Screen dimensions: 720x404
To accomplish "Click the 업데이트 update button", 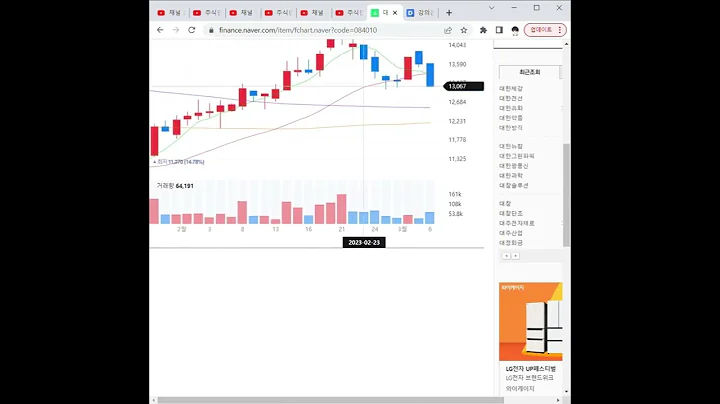I will click(545, 30).
